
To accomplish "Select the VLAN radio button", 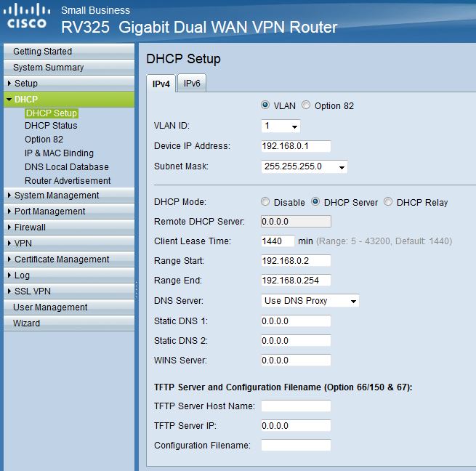I will (x=265, y=105).
